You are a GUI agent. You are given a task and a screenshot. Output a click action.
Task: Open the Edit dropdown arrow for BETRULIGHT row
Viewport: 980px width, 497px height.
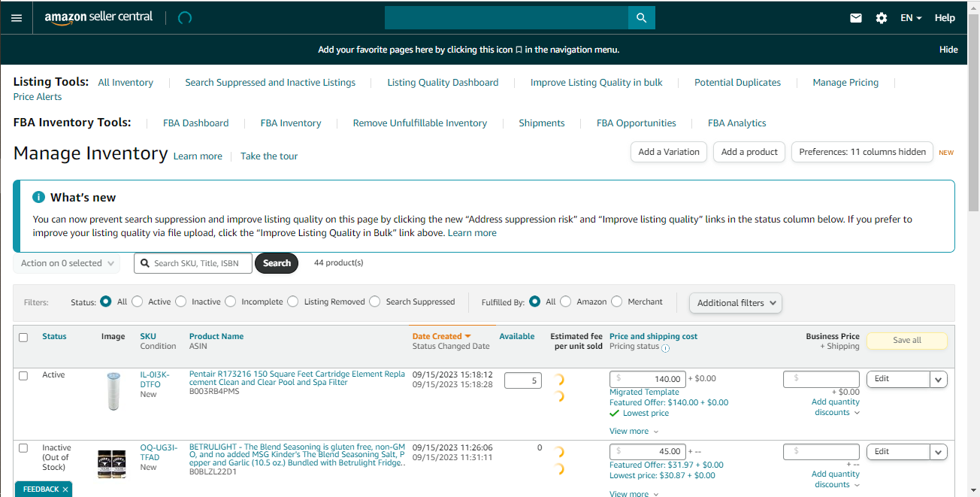click(938, 452)
